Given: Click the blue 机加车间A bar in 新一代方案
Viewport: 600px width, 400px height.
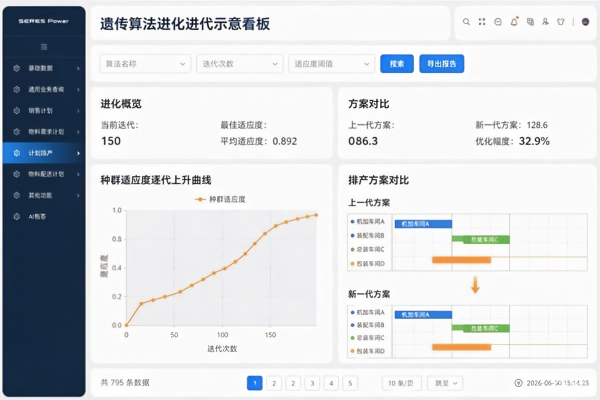Looking at the screenshot, I should tap(423, 315).
